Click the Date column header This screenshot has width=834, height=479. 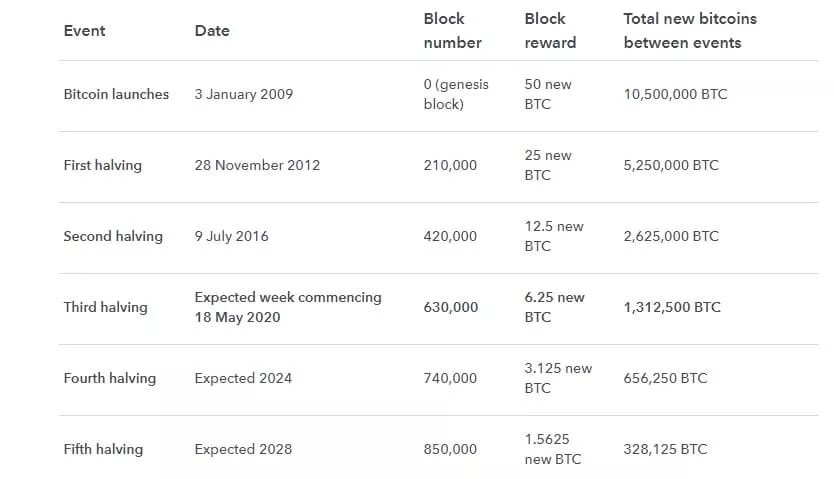(x=212, y=31)
